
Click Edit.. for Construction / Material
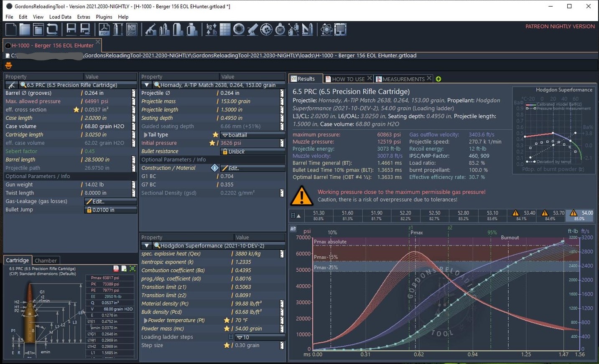252,168
